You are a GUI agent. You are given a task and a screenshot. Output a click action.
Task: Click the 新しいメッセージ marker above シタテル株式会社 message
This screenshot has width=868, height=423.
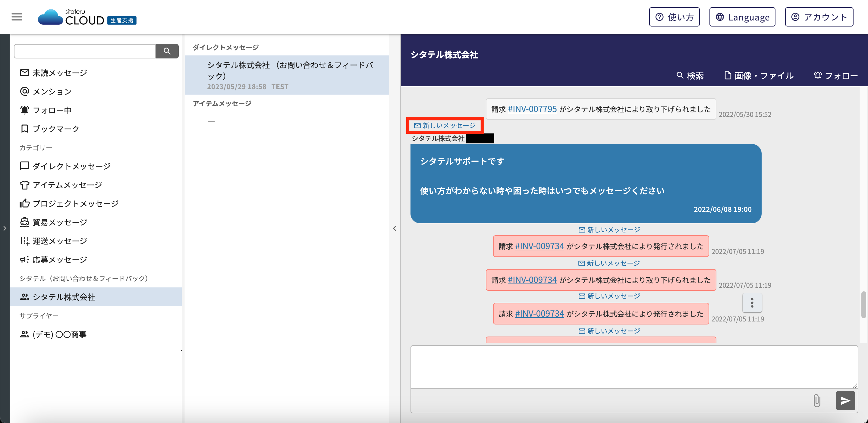point(445,126)
